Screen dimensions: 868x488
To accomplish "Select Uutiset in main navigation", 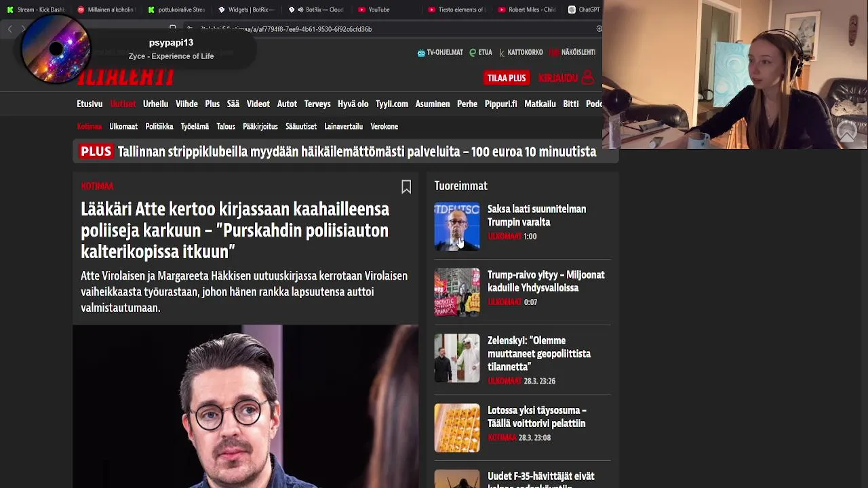I will 123,104.
